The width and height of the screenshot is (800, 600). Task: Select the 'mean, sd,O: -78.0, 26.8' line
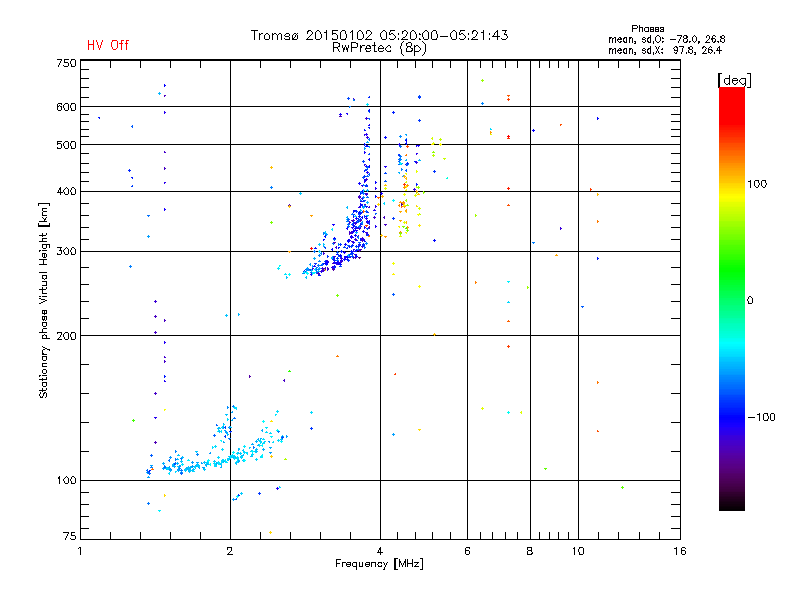pos(666,39)
